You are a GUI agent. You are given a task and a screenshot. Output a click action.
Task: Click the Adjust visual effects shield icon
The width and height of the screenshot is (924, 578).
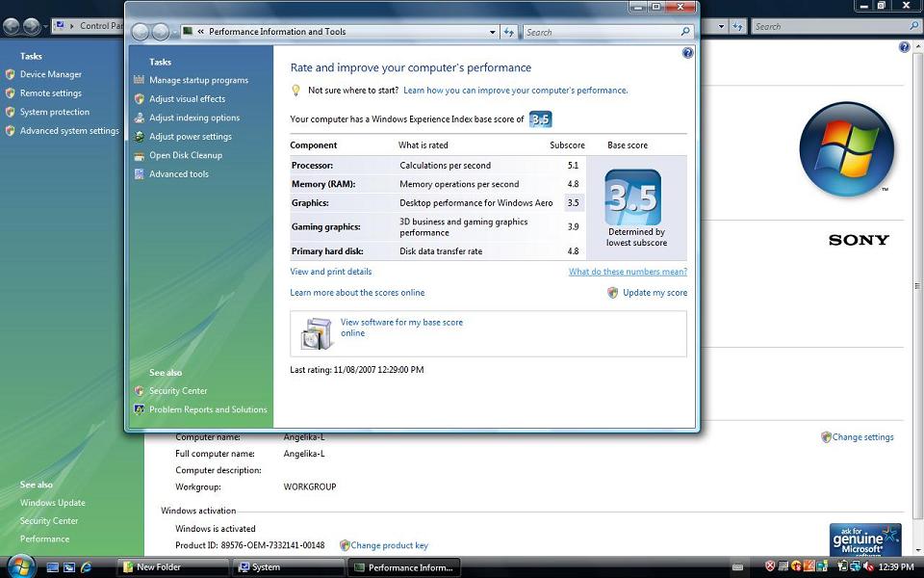139,99
